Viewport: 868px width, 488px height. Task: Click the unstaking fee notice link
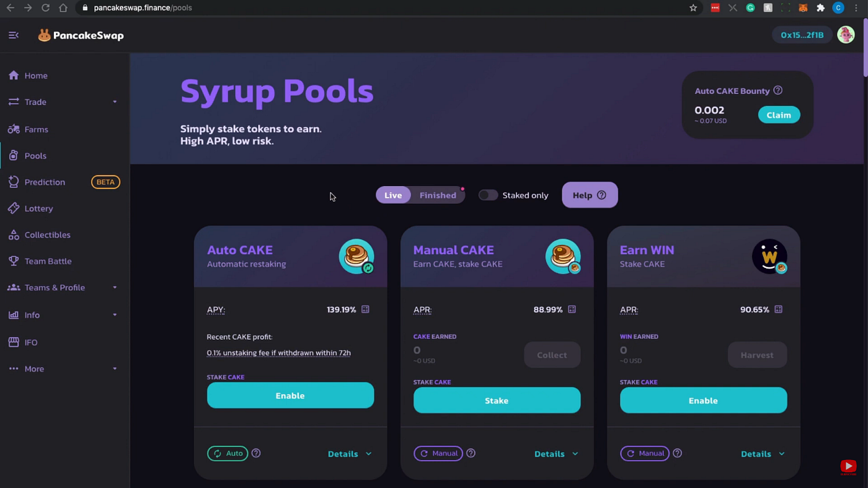[279, 353]
